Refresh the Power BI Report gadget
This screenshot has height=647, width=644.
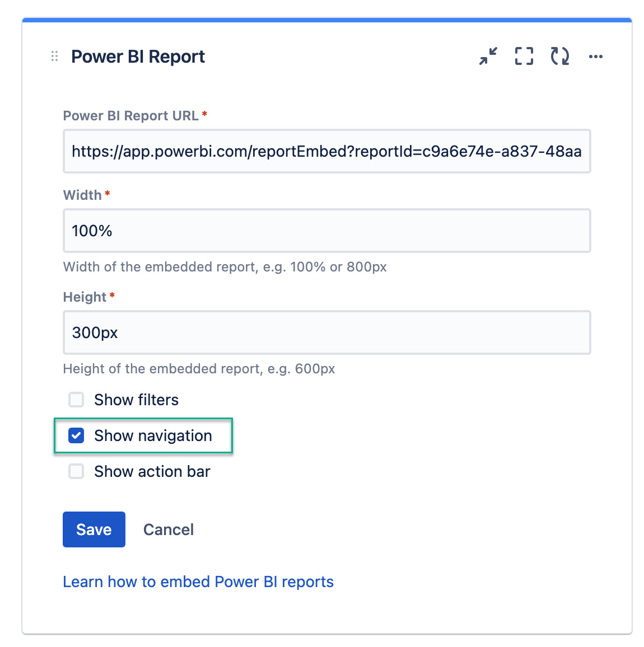click(x=560, y=56)
